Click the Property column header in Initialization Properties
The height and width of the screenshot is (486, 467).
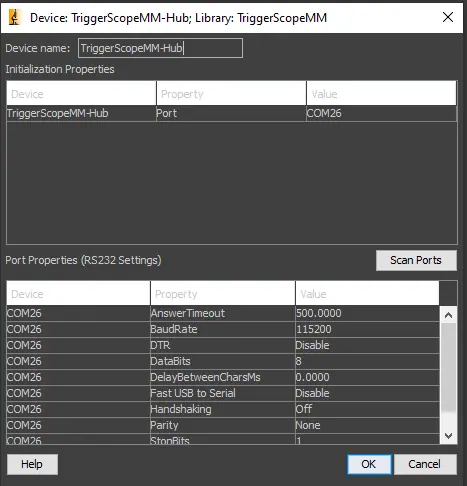click(231, 94)
